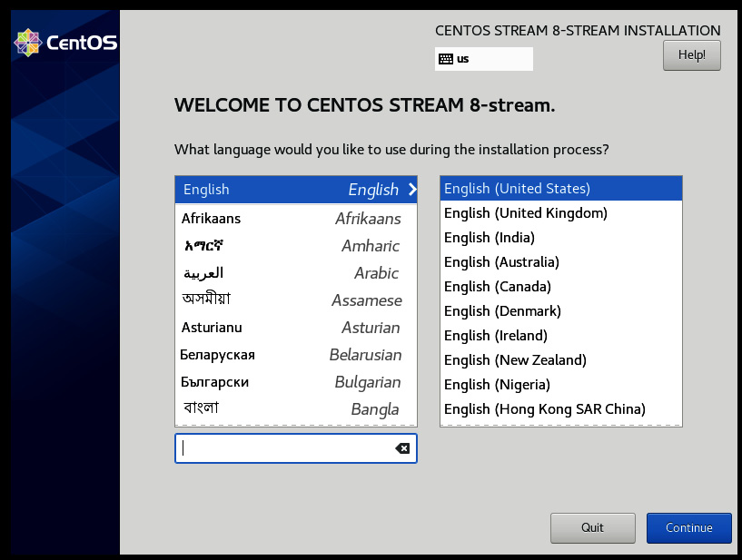Screen dimensions: 742x560
Task: Quit the installation
Action: point(592,528)
